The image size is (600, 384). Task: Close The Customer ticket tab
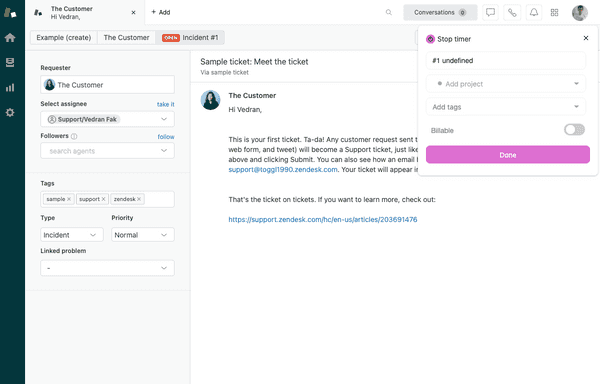(x=134, y=13)
